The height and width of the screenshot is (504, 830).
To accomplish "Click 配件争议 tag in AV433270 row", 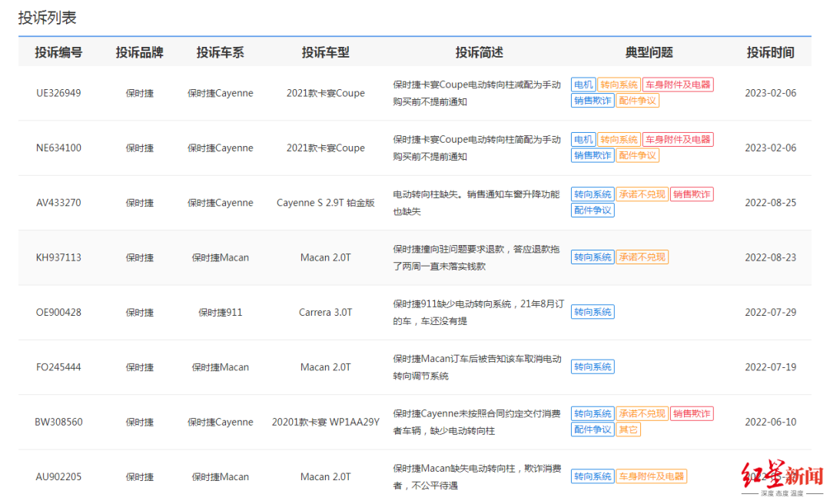I will tap(593, 211).
